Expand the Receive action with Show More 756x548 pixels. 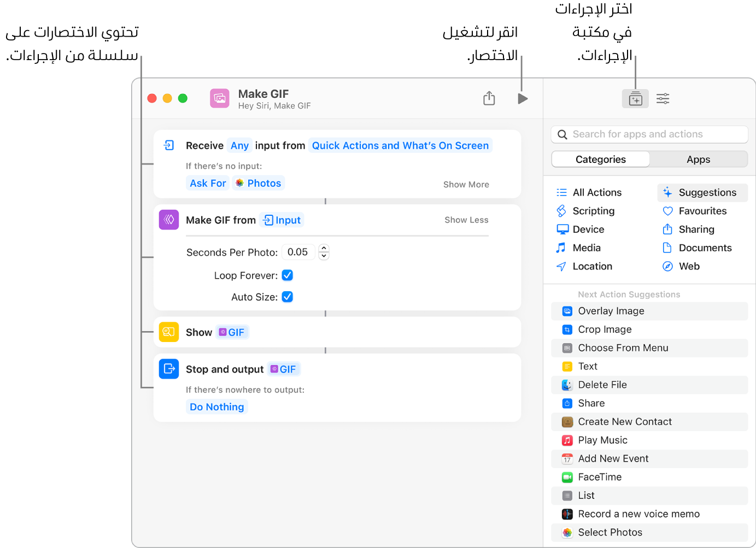(x=465, y=184)
